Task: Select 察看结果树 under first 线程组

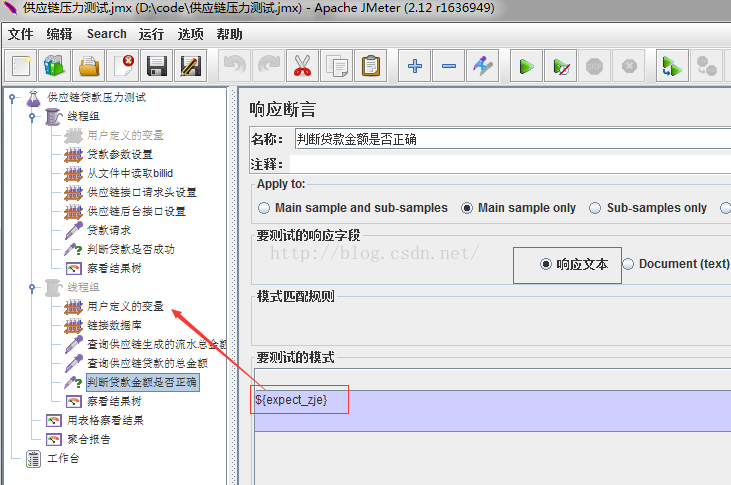Action: (x=114, y=269)
